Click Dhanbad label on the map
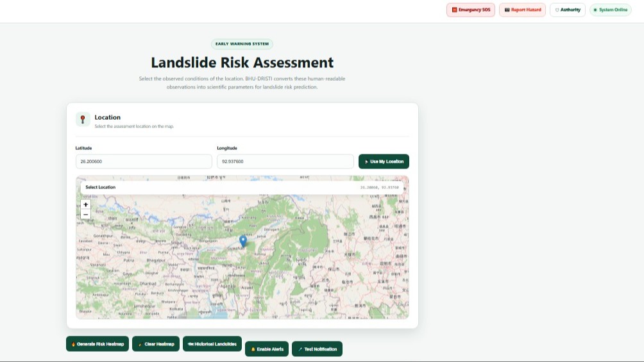Screen dimensions: 644x362 click(148, 284)
